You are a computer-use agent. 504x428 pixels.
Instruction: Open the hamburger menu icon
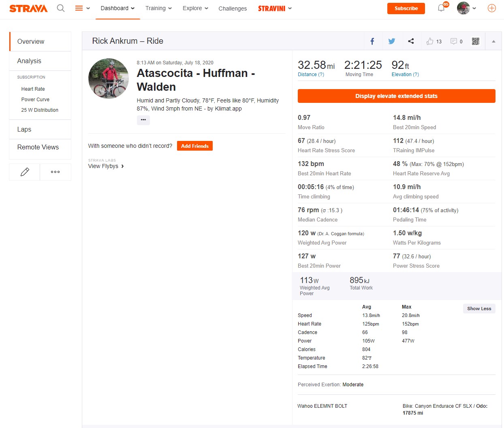[x=79, y=8]
